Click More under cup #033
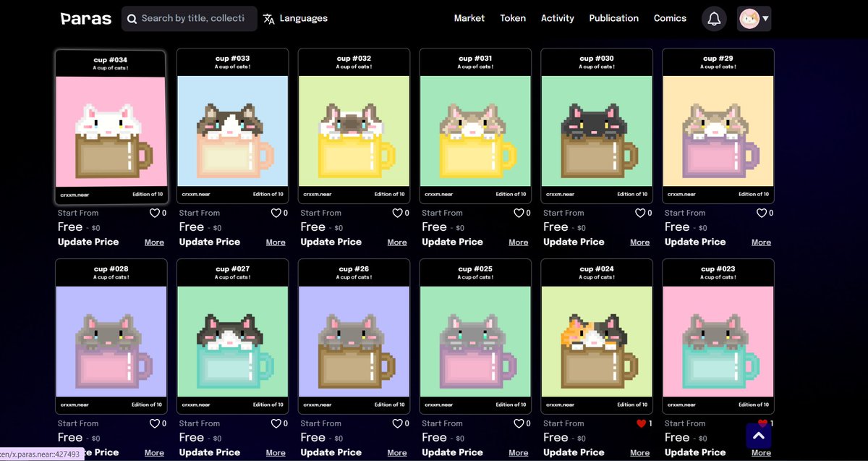Screen dimensions: 868x461 click(x=276, y=242)
